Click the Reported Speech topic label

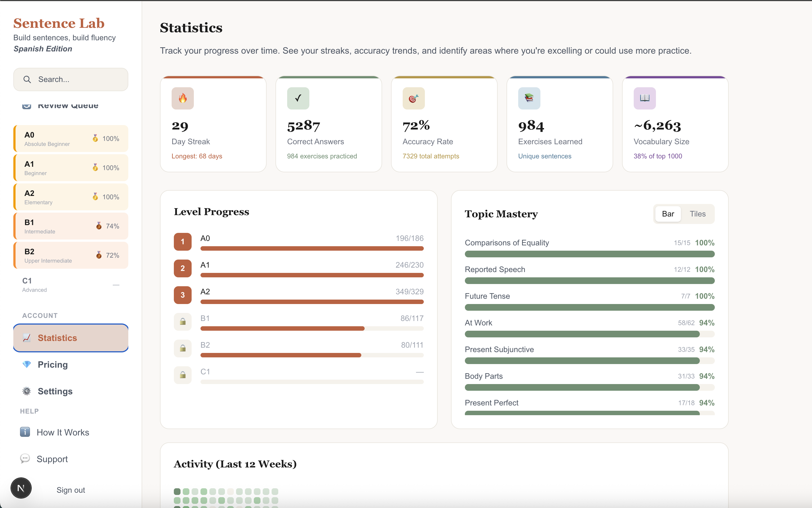click(495, 269)
